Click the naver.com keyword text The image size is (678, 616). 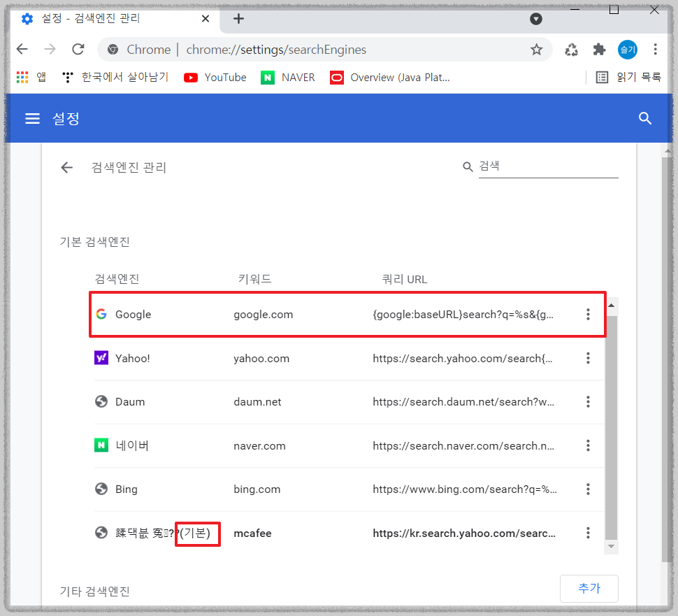[259, 446]
